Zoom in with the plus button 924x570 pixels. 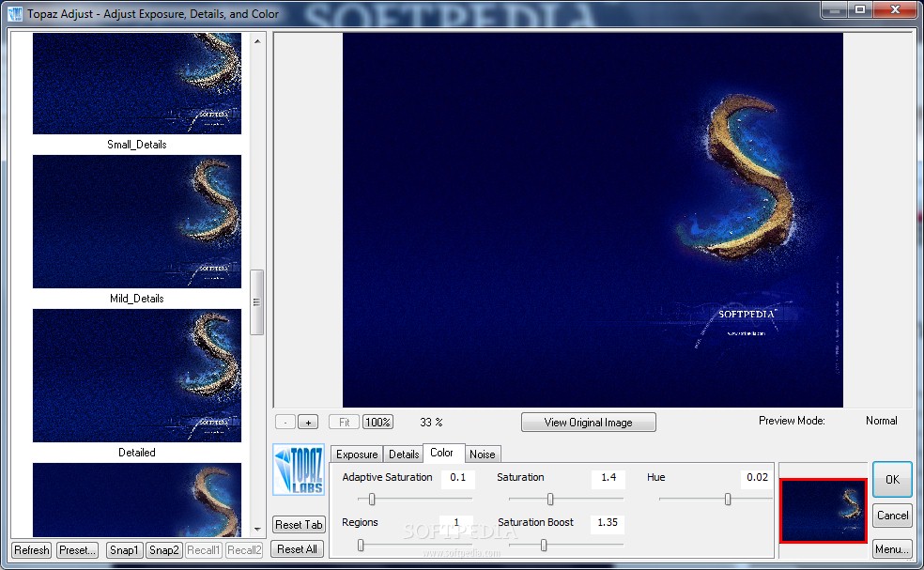(308, 422)
